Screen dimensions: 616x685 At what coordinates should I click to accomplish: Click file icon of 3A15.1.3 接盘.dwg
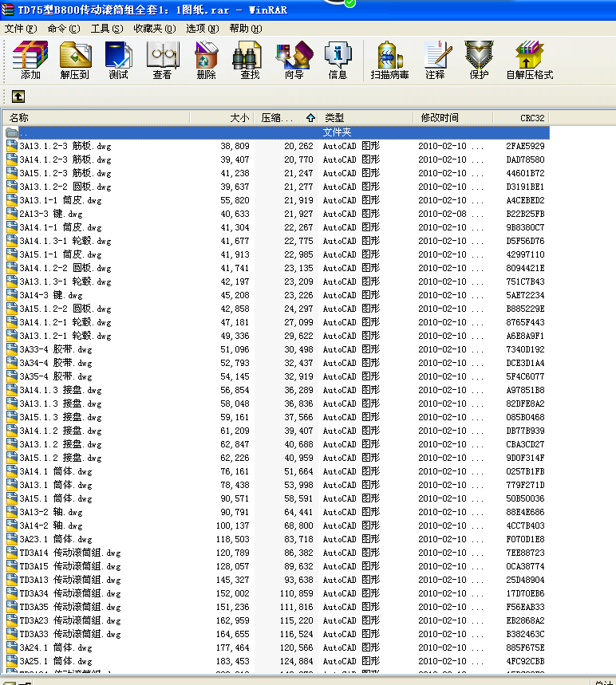point(12,417)
